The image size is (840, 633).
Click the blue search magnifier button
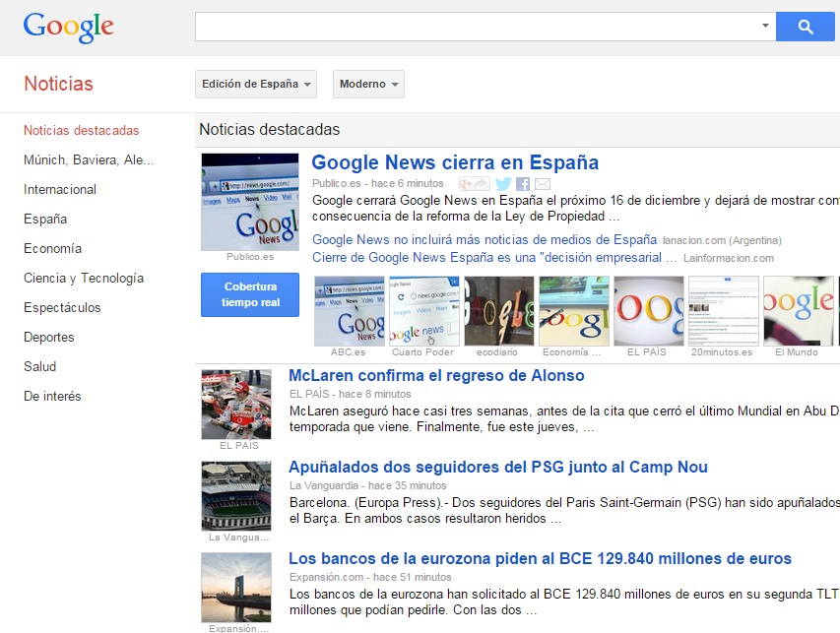click(806, 27)
